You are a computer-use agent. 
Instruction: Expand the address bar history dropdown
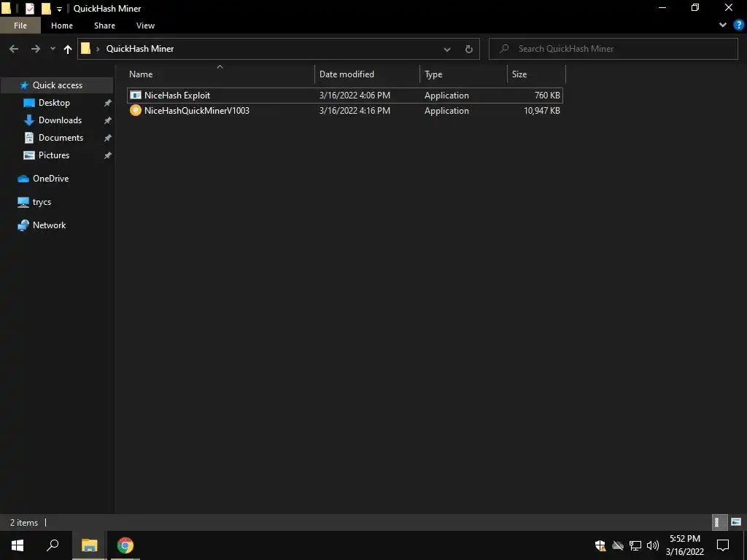(x=447, y=49)
